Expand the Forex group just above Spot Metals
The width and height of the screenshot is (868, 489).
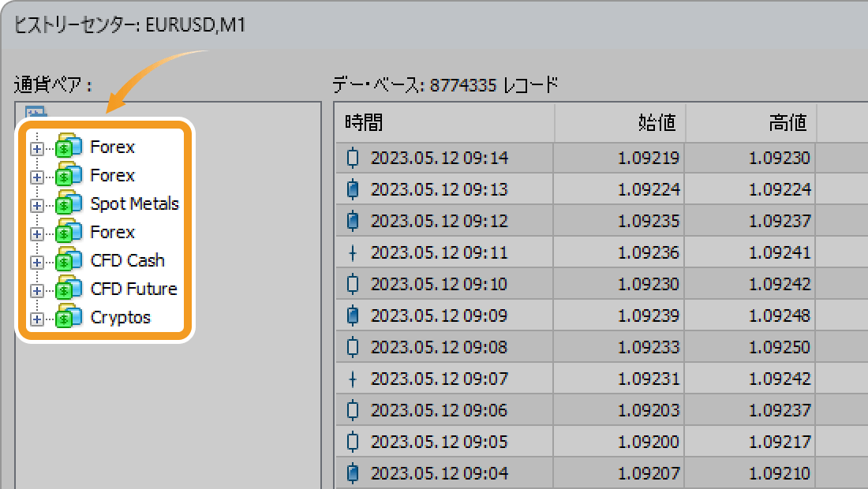37,177
